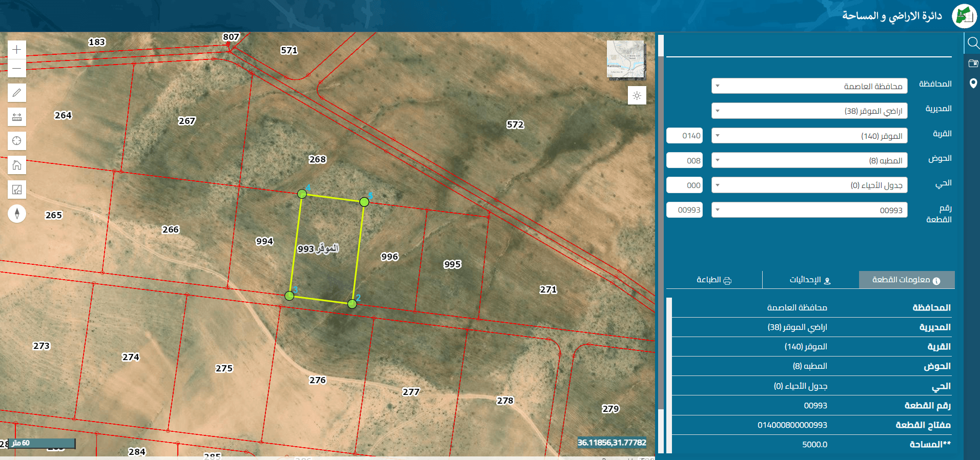This screenshot has height=460, width=980.
Task: Toggle the sun brightness control on map
Action: click(637, 95)
